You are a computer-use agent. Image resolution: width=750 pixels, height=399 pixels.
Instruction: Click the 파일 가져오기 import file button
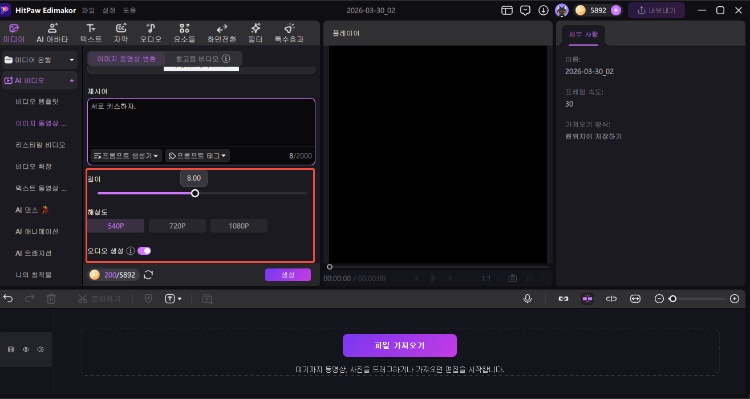pyautogui.click(x=400, y=345)
